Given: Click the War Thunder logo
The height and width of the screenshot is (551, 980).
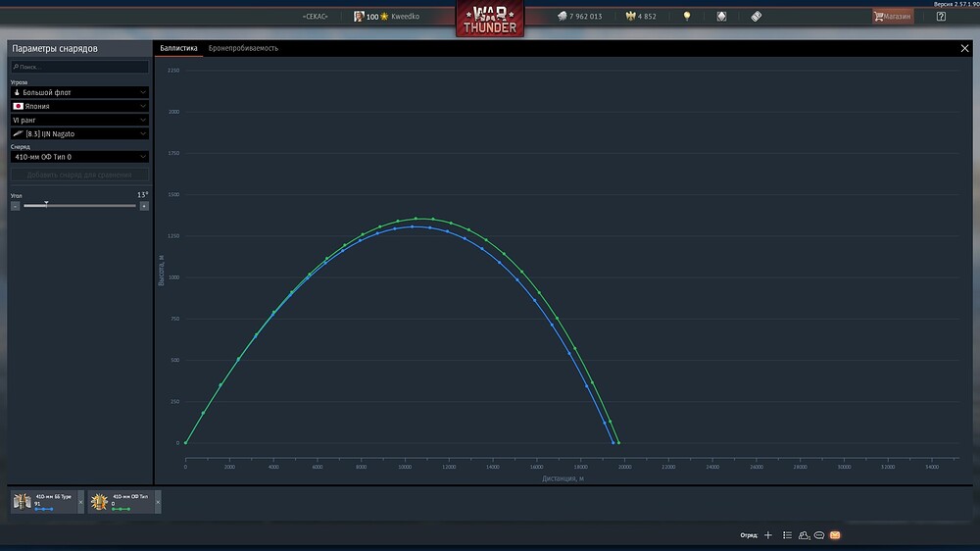Looking at the screenshot, I should pos(490,19).
